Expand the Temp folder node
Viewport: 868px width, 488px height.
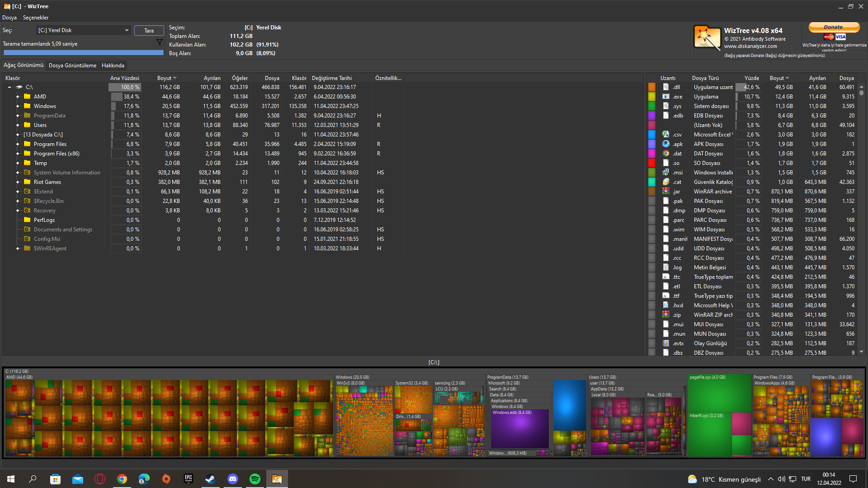pyautogui.click(x=18, y=163)
